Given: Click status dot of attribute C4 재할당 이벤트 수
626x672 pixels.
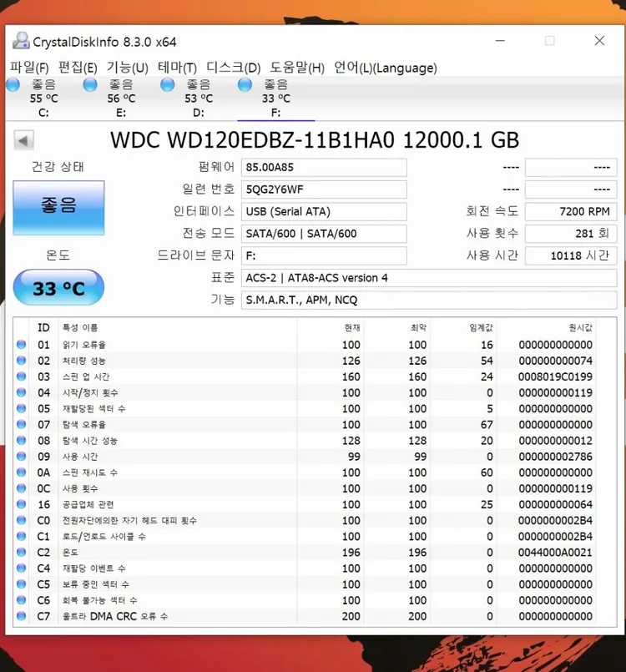Looking at the screenshot, I should point(21,568).
